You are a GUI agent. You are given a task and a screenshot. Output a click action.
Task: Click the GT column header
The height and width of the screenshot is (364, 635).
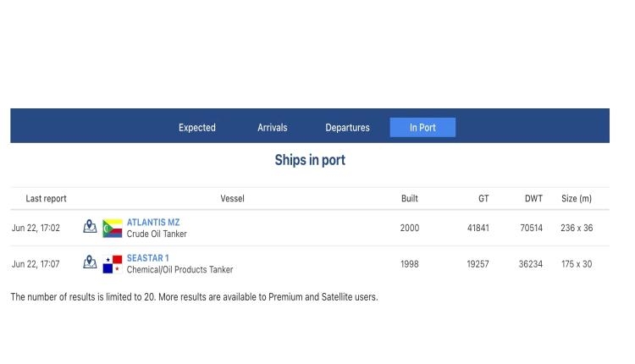pos(483,199)
